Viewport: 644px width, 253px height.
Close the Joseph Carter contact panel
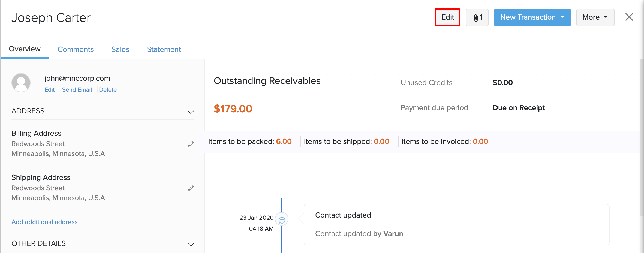[629, 17]
